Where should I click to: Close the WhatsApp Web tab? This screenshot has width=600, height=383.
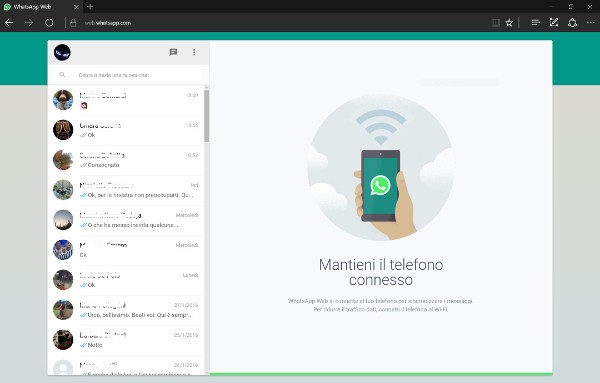click(x=76, y=7)
